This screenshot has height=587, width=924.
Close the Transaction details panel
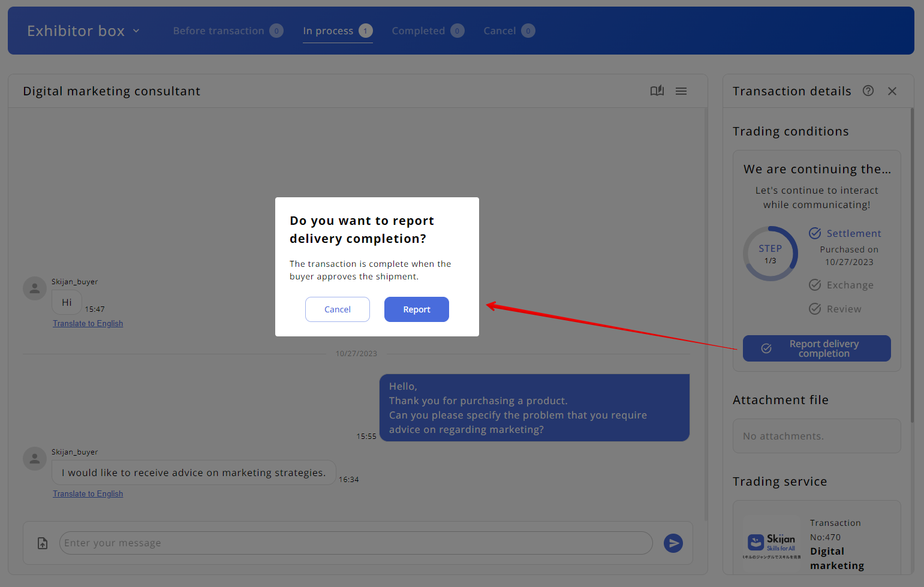point(892,91)
